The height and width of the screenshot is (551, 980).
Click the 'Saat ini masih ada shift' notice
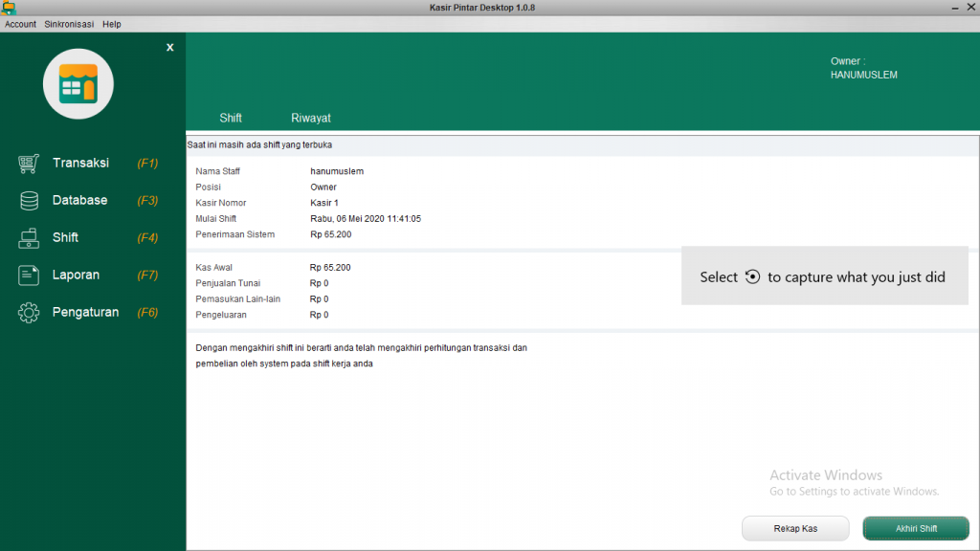259,145
